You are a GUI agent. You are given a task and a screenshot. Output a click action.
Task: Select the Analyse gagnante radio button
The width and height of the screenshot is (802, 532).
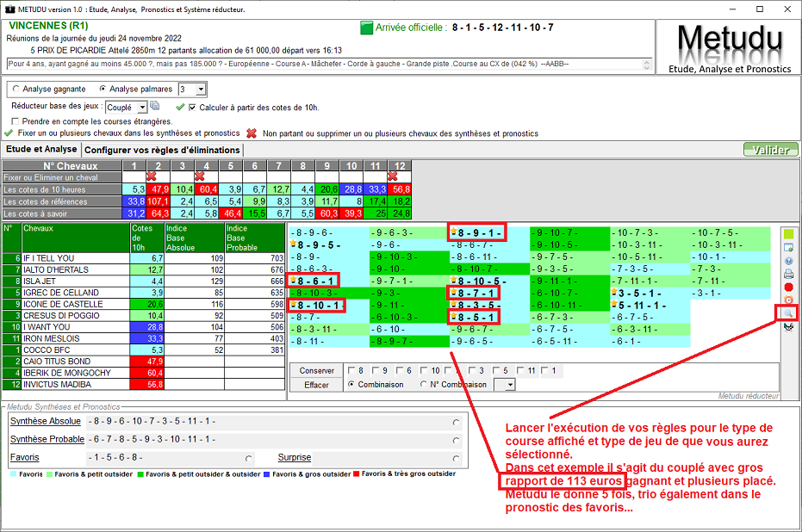click(16, 89)
